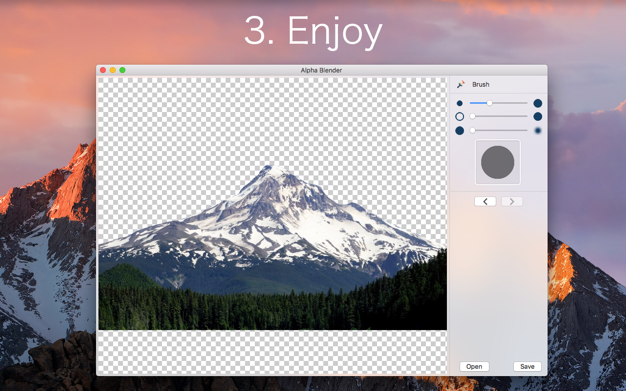The width and height of the screenshot is (626, 391).
Task: Click the hard-edge circle icon beside third slider
Action: (x=460, y=131)
